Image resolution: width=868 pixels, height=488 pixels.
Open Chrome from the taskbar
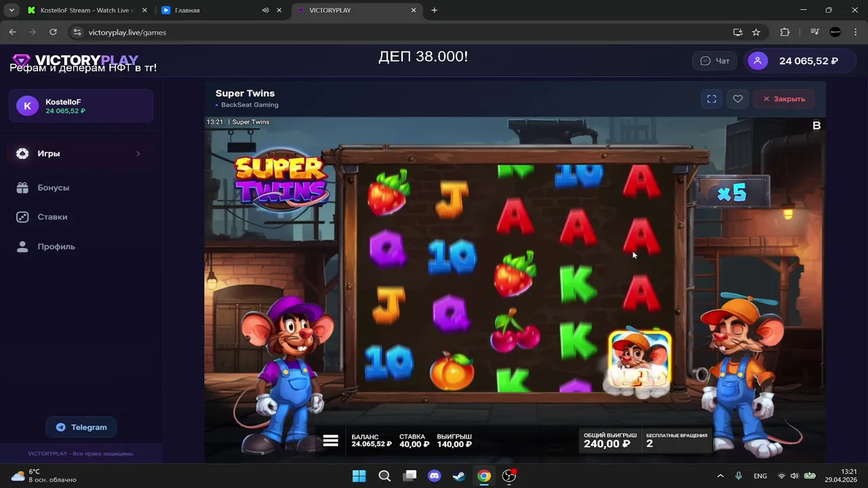[x=484, y=476]
